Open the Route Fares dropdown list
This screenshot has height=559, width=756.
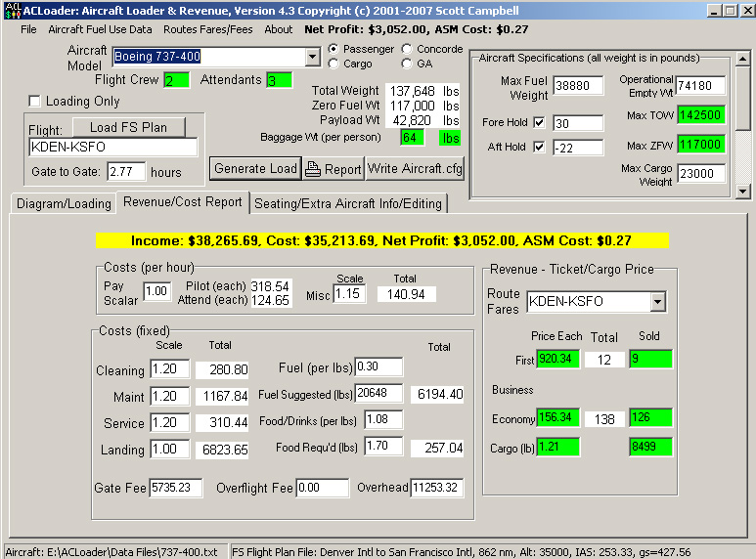click(x=657, y=302)
